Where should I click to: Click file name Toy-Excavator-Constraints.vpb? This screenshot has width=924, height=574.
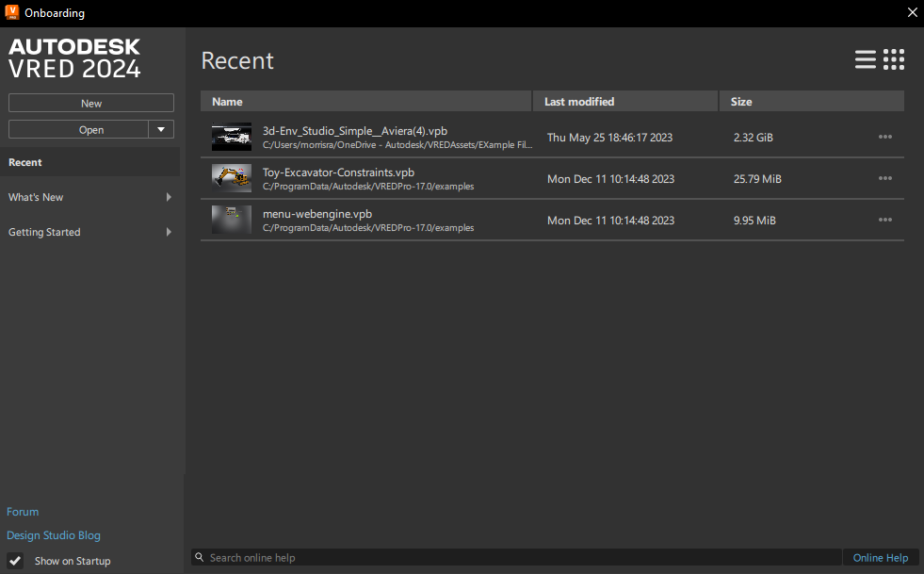(x=338, y=172)
